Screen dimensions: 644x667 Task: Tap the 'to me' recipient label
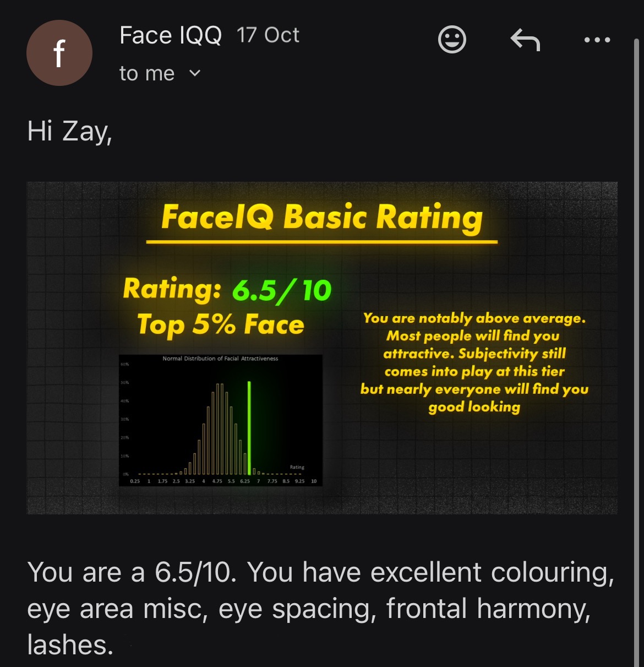pos(147,73)
